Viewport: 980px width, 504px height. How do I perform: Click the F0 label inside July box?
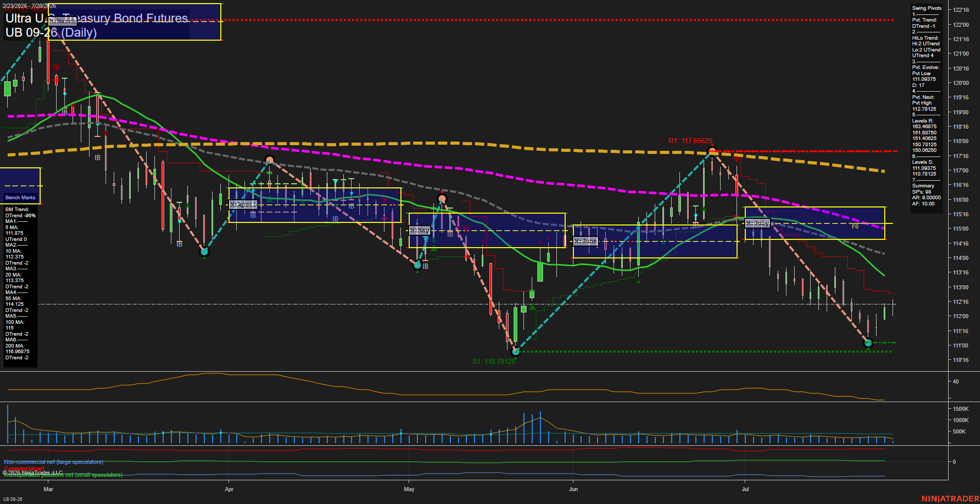(x=855, y=227)
